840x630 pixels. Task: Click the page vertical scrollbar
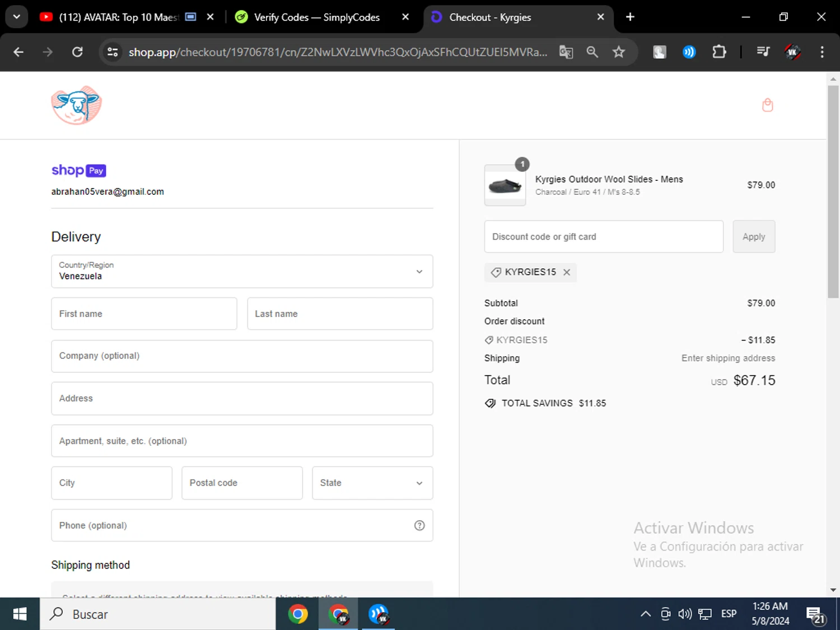[833, 192]
